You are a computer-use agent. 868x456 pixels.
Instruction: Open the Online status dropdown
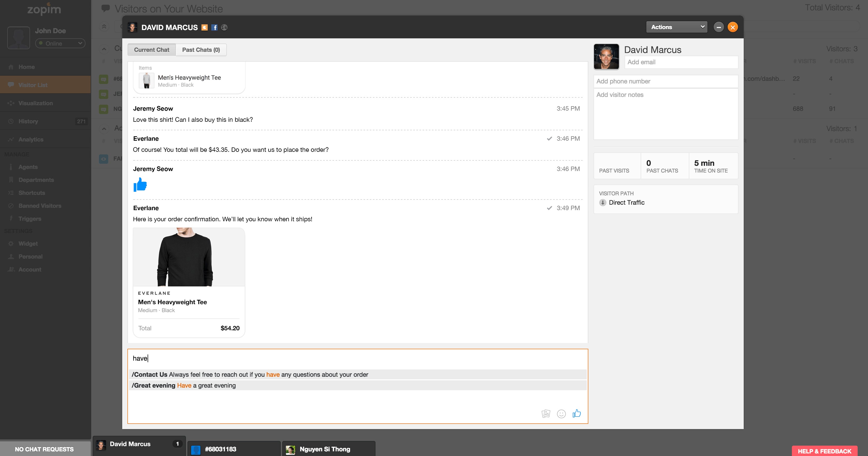[60, 44]
